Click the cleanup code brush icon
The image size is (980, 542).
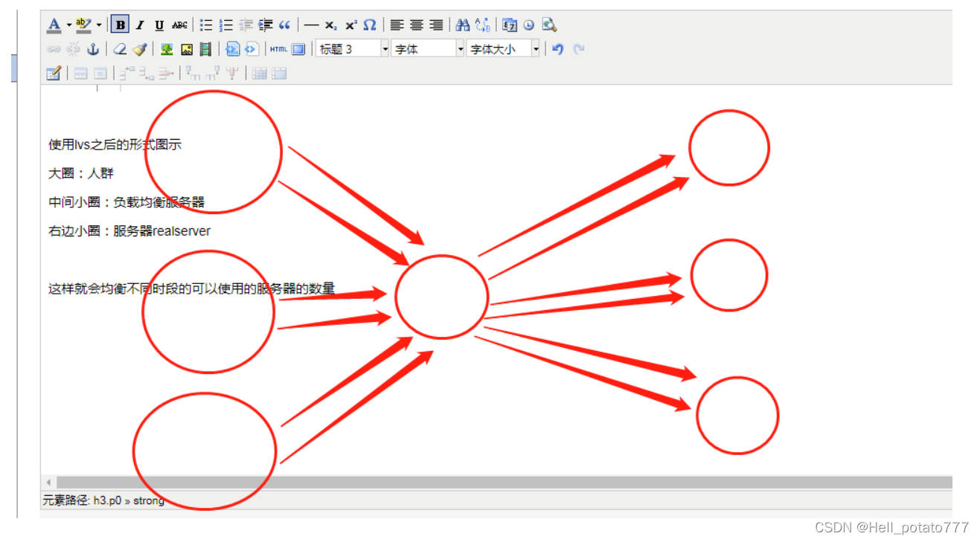(x=140, y=50)
